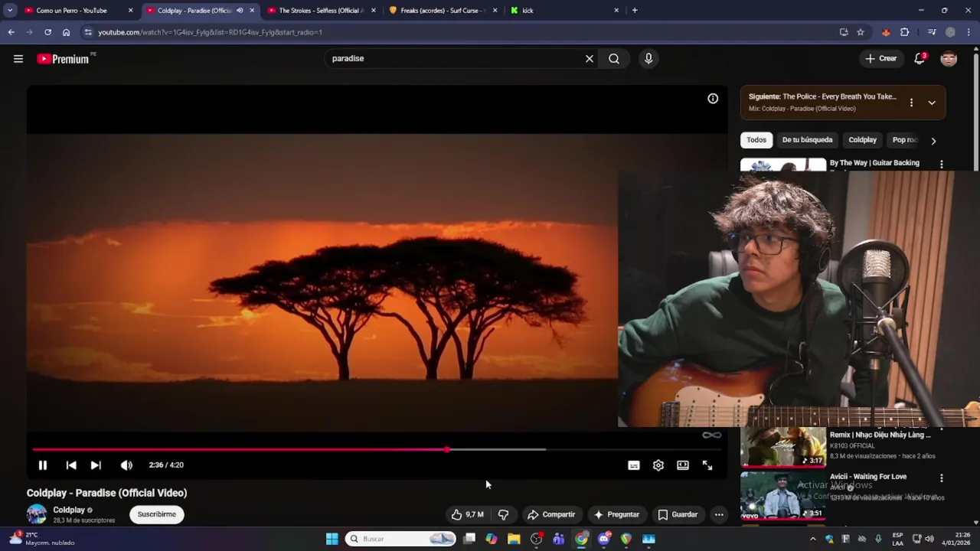980x551 pixels.
Task: Open options for By The Way video
Action: (942, 165)
